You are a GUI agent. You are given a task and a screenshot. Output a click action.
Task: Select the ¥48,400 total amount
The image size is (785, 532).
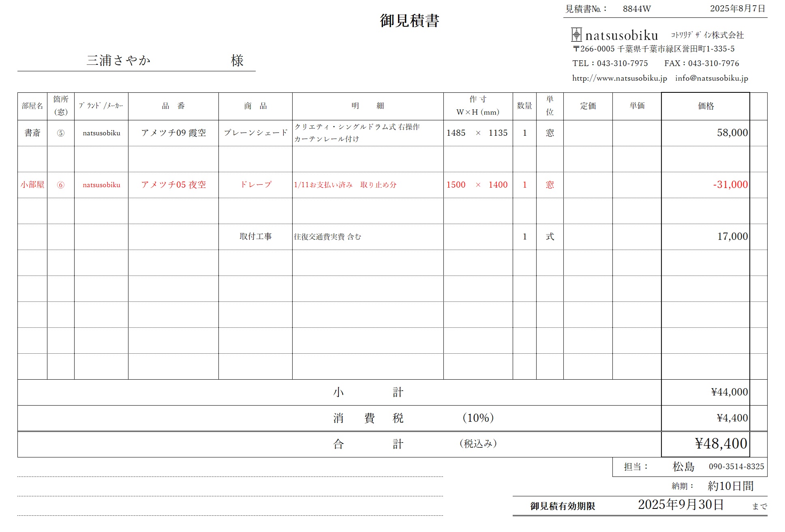tap(721, 444)
